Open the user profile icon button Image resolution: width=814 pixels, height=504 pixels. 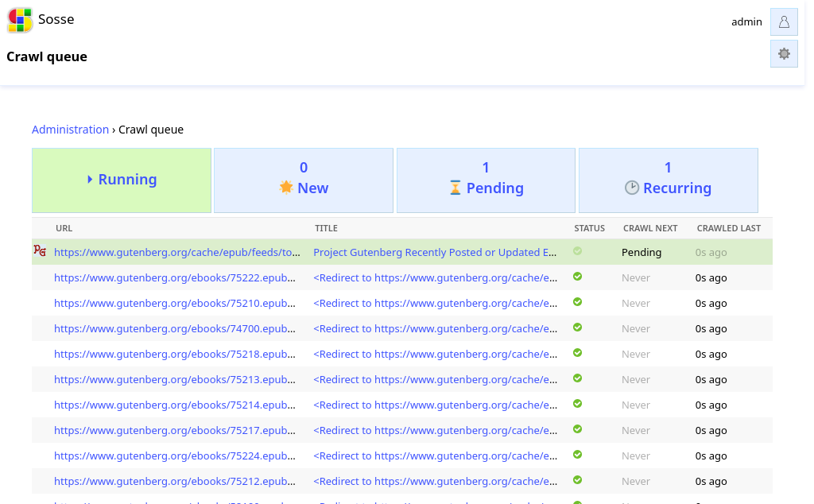[784, 21]
